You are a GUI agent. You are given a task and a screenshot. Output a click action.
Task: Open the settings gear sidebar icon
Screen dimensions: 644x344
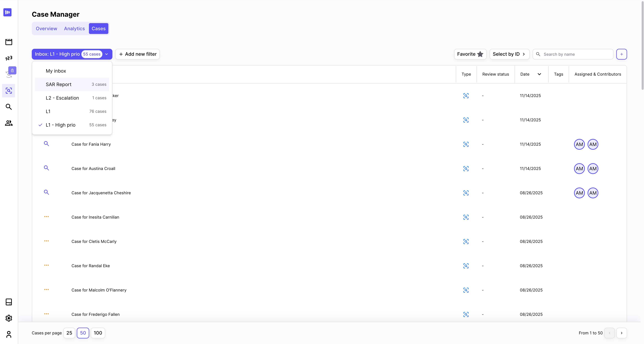coord(9,318)
